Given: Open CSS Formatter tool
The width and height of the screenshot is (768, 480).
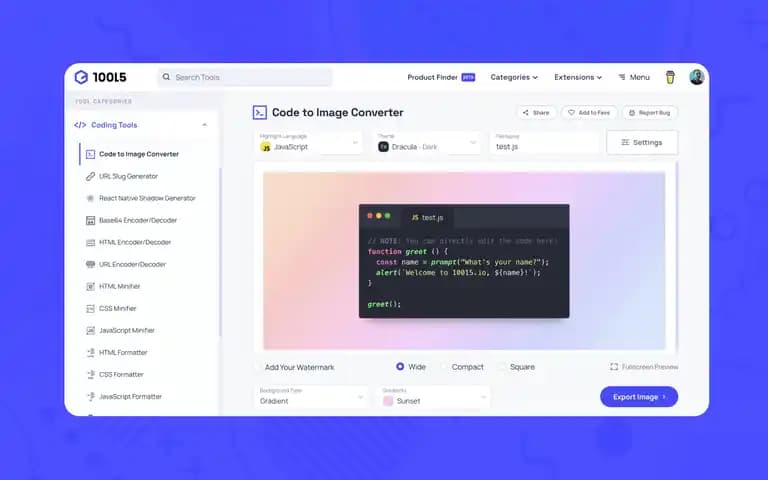Looking at the screenshot, I should pos(121,375).
